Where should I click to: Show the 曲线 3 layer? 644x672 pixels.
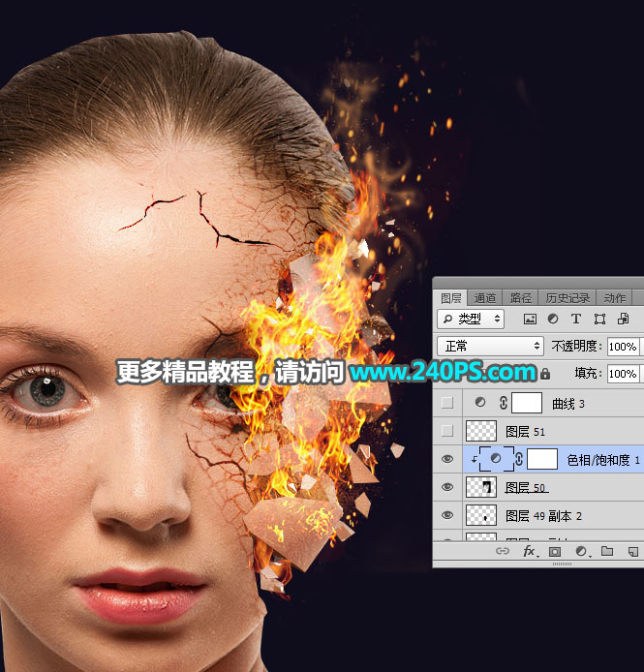point(447,403)
